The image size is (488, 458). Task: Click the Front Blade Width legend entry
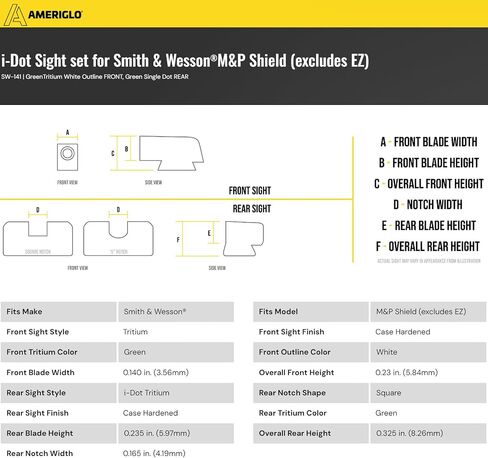click(x=429, y=142)
